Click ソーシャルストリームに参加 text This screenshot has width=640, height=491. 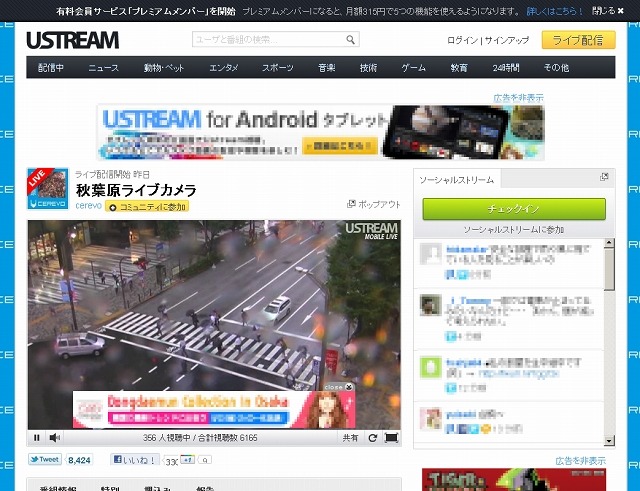click(513, 230)
